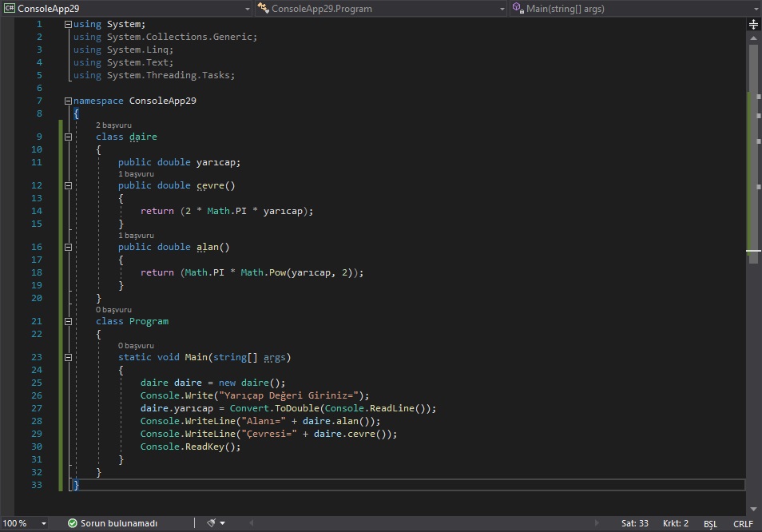Click the method icon beside Main(string[] args)
The image size is (762, 532).
pyautogui.click(x=518, y=8)
